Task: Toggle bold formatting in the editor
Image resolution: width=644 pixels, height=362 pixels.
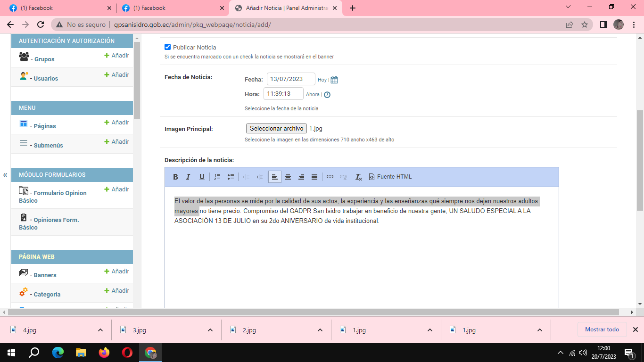Action: click(175, 177)
